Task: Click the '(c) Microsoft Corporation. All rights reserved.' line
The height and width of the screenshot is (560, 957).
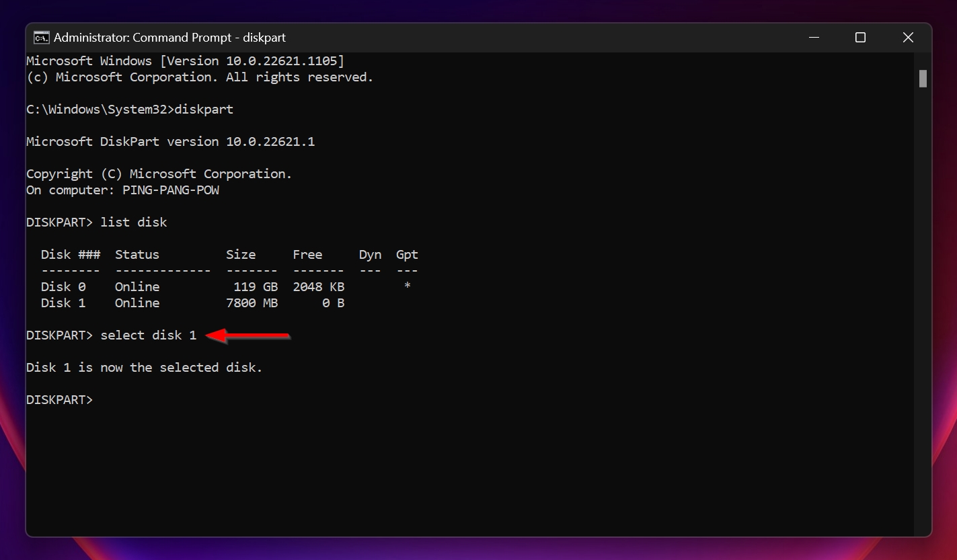Action: click(x=200, y=77)
